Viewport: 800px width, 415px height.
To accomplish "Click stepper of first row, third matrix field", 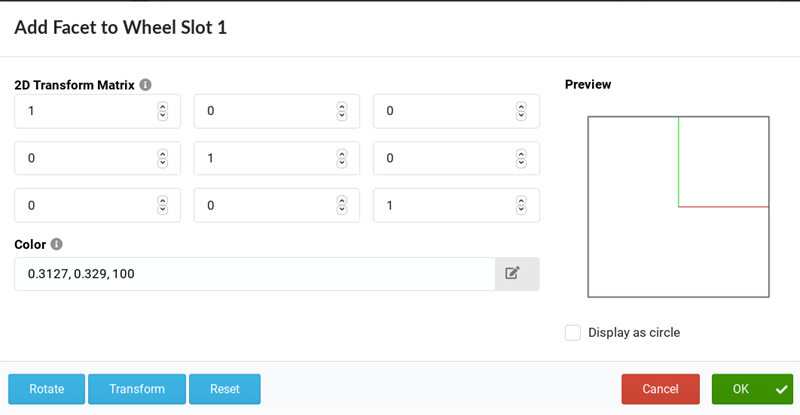I will [x=522, y=112].
